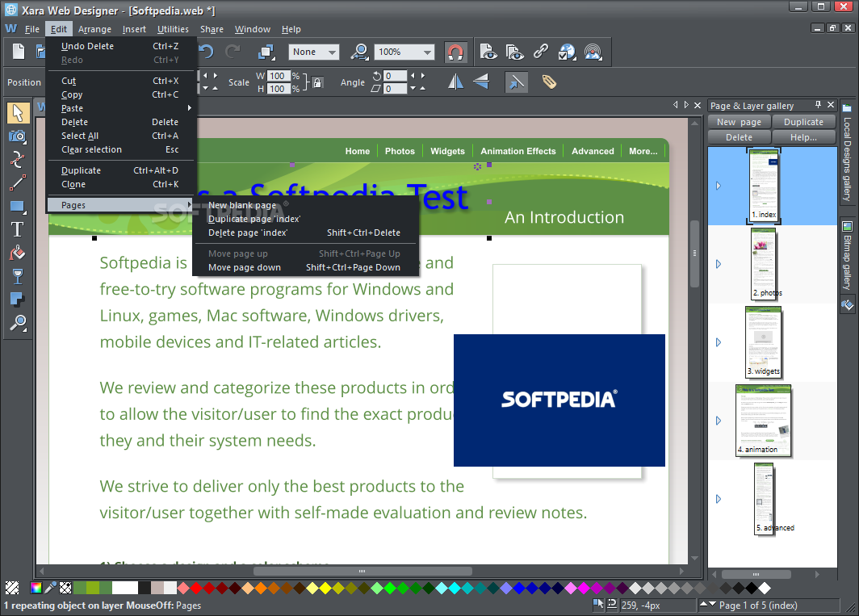Click the New document icon
Viewport: 859px width, 616px height.
coord(19,52)
